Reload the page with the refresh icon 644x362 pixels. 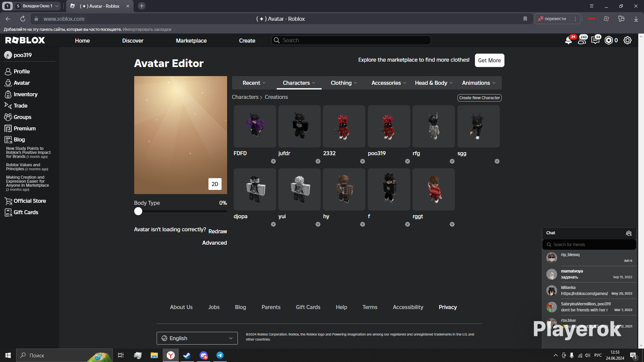click(23, 19)
